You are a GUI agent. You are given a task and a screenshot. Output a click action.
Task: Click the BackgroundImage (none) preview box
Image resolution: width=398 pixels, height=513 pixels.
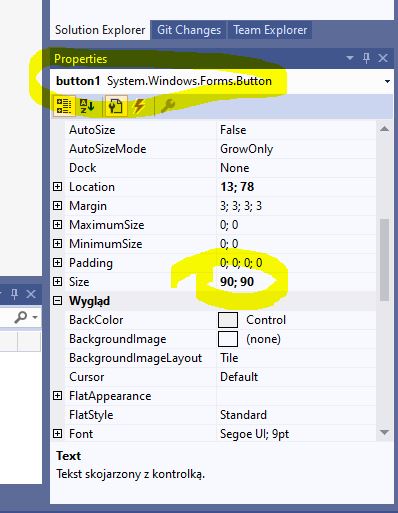(228, 339)
